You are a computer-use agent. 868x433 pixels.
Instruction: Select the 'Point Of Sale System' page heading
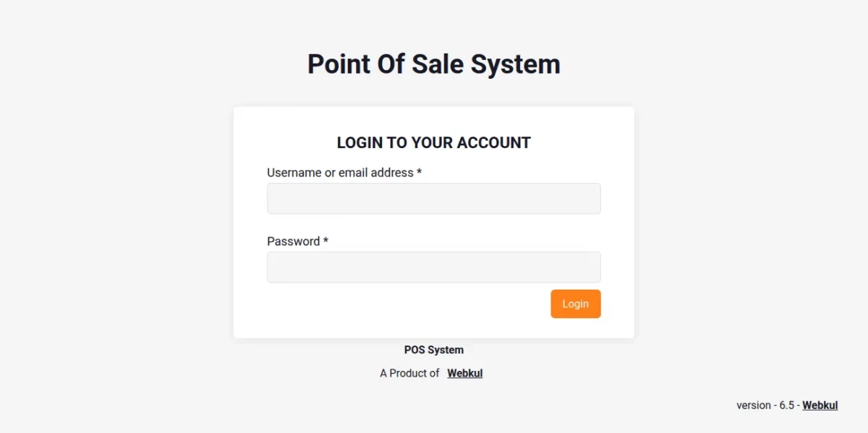click(x=433, y=64)
